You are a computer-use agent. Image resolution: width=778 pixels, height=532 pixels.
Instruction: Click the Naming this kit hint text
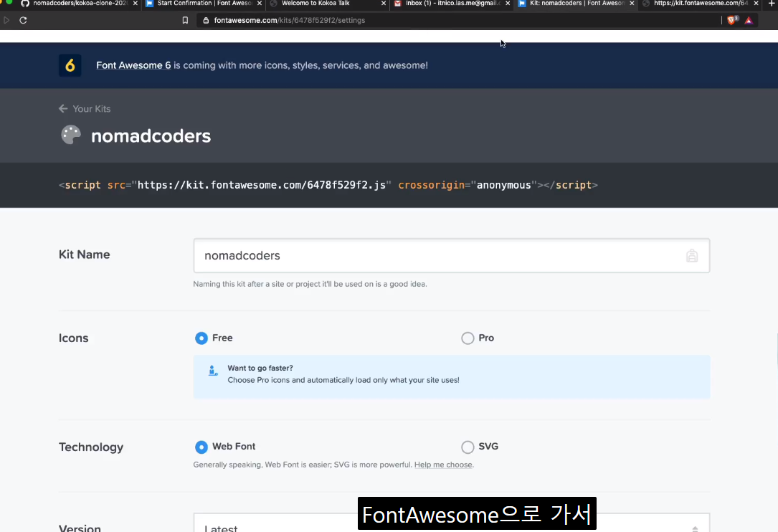[x=310, y=285]
